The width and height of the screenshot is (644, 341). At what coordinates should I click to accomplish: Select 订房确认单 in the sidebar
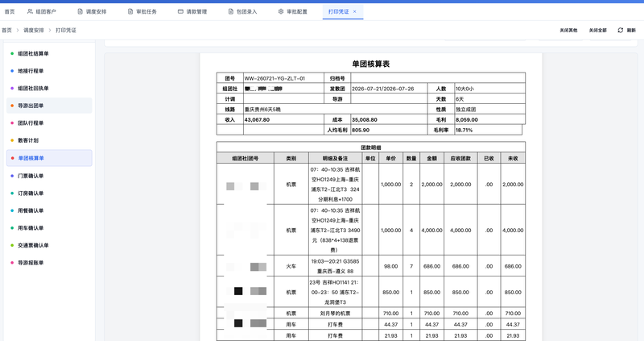pos(49,193)
